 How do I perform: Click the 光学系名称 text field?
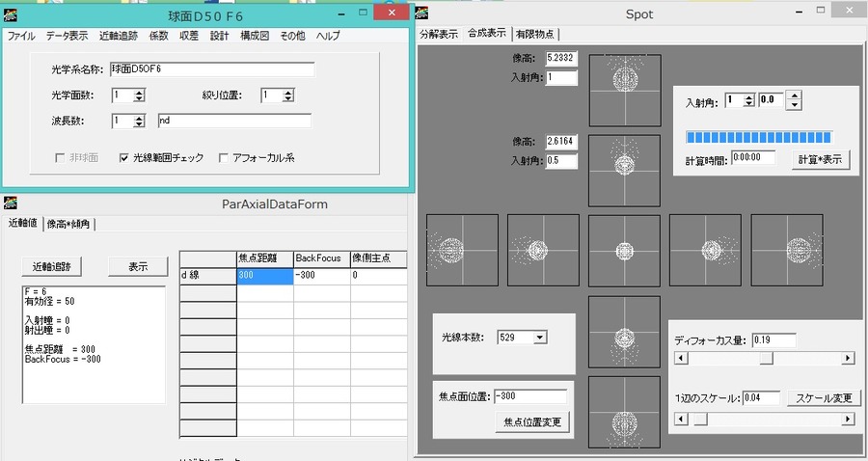point(212,69)
